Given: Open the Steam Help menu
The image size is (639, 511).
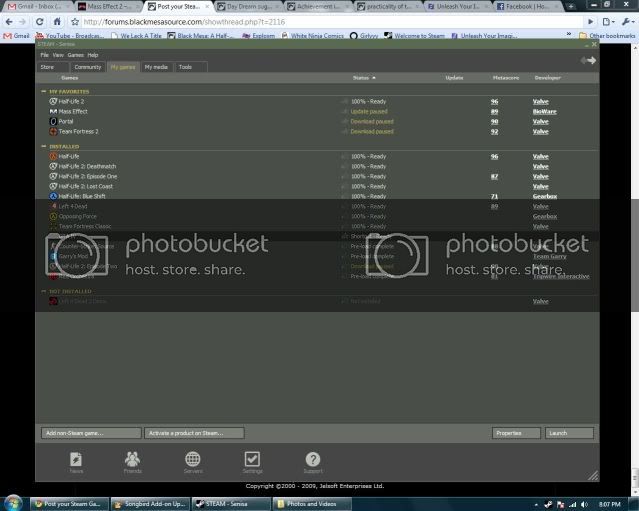Looking at the screenshot, I should click(93, 55).
